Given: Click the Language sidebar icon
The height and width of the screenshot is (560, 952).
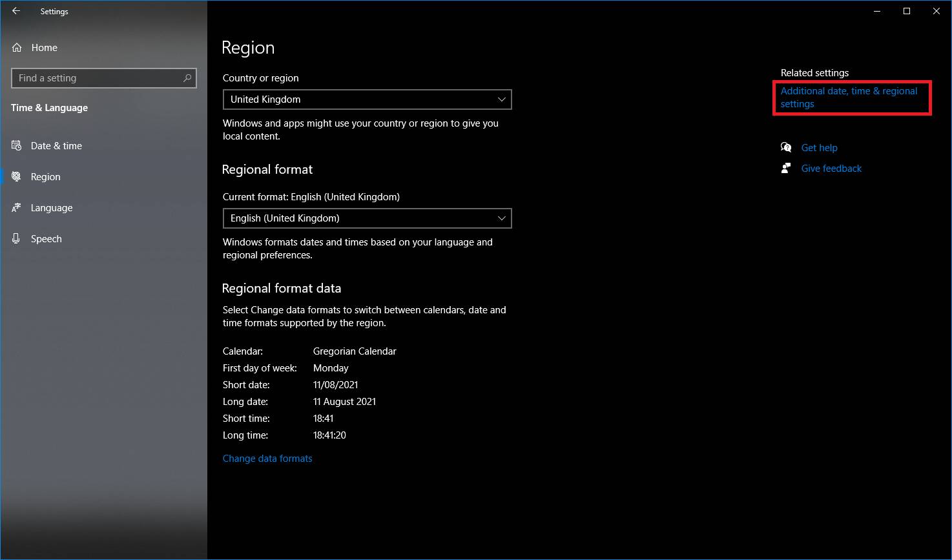Looking at the screenshot, I should 17,208.
